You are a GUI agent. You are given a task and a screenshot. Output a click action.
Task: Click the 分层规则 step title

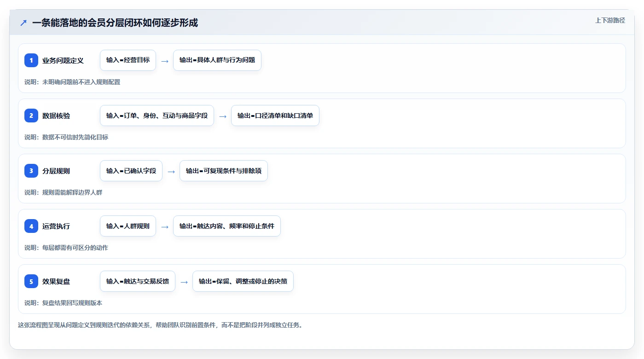click(x=56, y=171)
